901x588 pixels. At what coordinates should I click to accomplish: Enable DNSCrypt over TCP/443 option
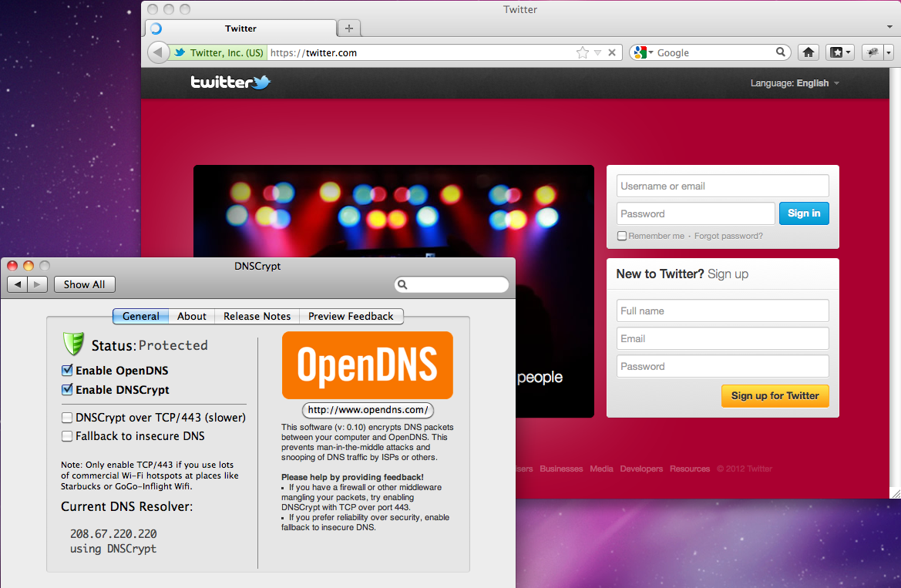pyautogui.click(x=68, y=418)
